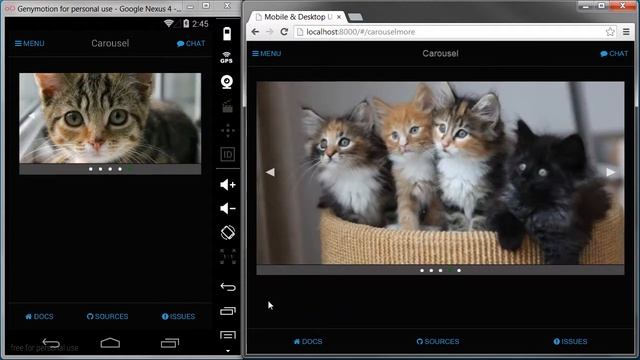
Task: Tap Android recents button in emulator navigation bar
Action: (170, 343)
